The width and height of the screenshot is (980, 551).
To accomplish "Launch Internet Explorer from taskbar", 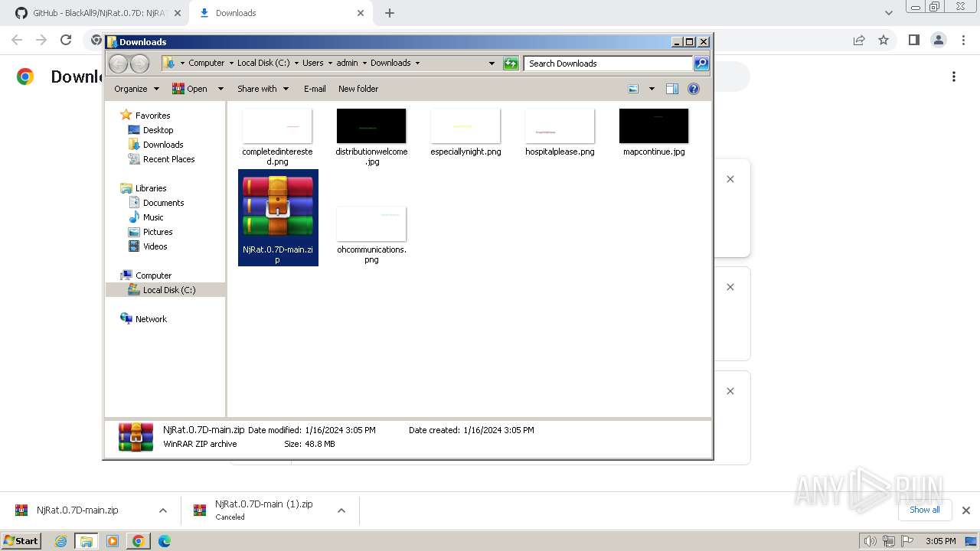I will pyautogui.click(x=60, y=541).
